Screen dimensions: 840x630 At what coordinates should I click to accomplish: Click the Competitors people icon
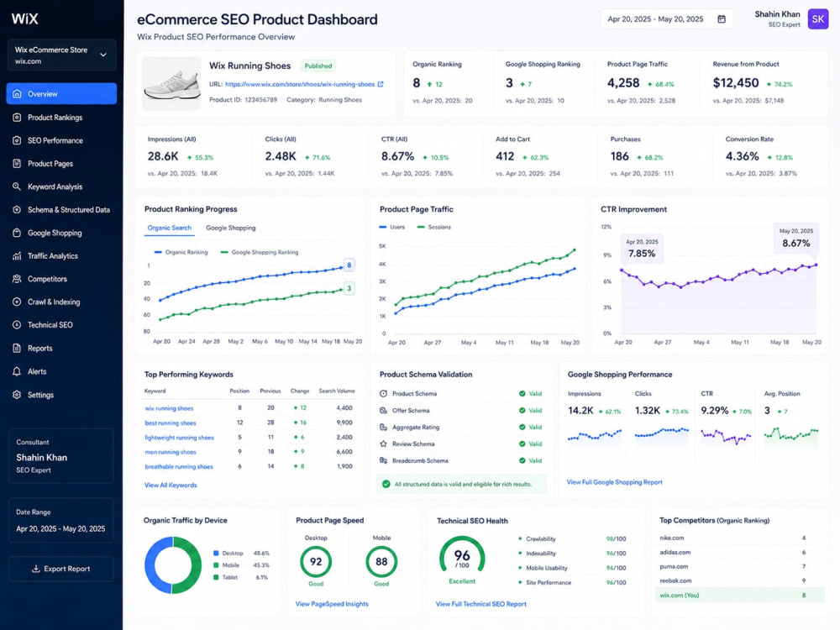point(17,279)
